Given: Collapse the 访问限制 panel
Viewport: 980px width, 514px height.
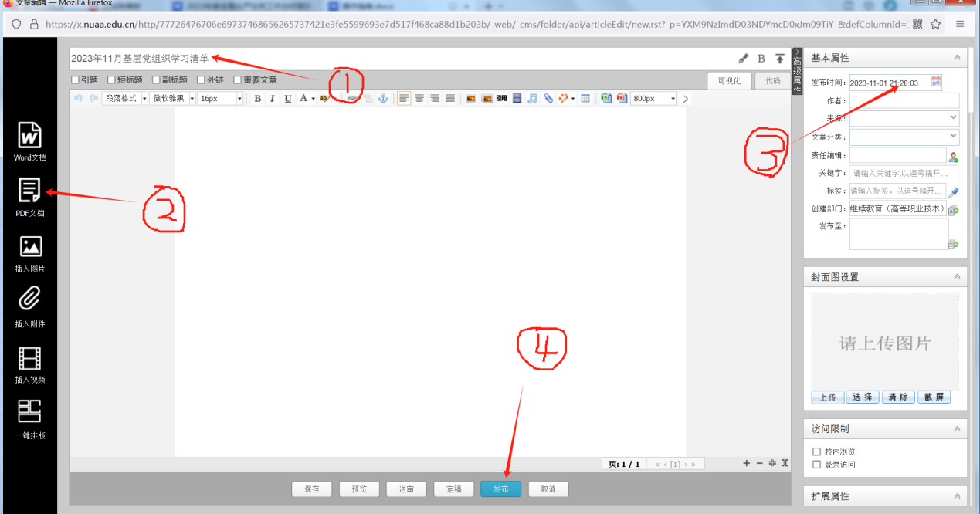Looking at the screenshot, I should [957, 428].
